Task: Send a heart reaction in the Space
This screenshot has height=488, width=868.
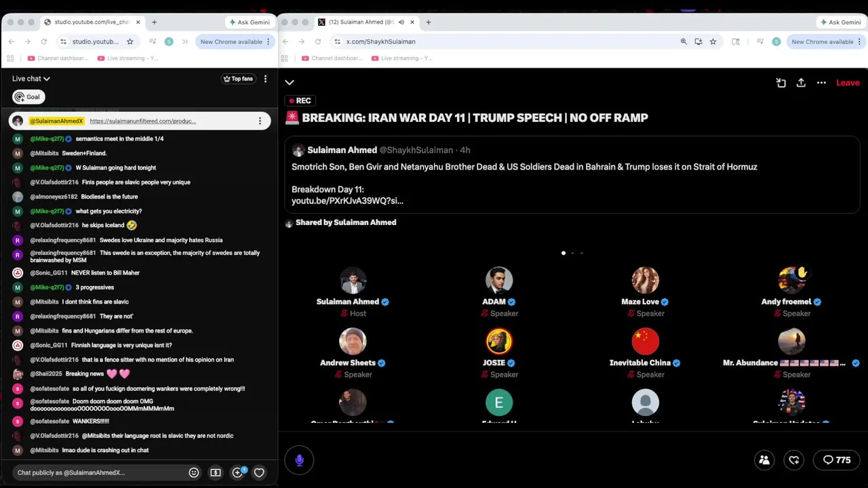Action: pyautogui.click(x=794, y=460)
